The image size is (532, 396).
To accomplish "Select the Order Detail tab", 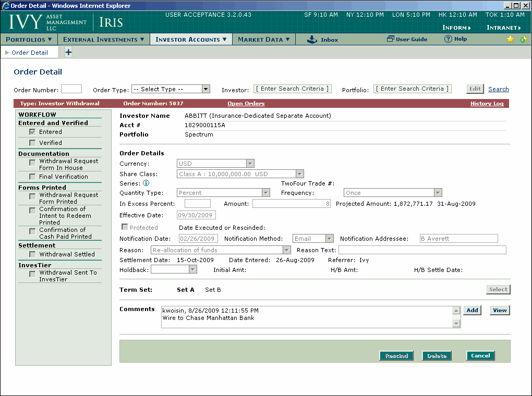I will click(30, 53).
